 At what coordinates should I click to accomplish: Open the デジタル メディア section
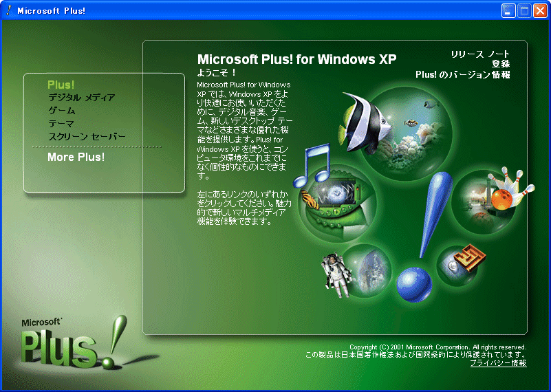click(x=82, y=98)
